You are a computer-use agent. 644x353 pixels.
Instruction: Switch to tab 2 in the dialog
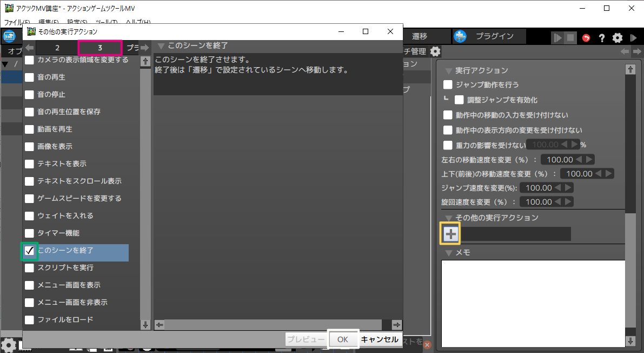pyautogui.click(x=57, y=48)
